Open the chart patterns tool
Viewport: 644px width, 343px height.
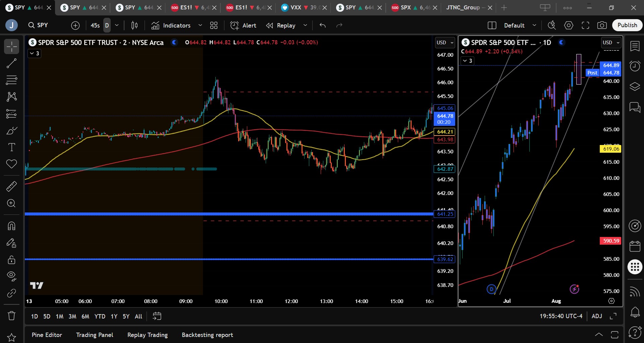coord(11,97)
